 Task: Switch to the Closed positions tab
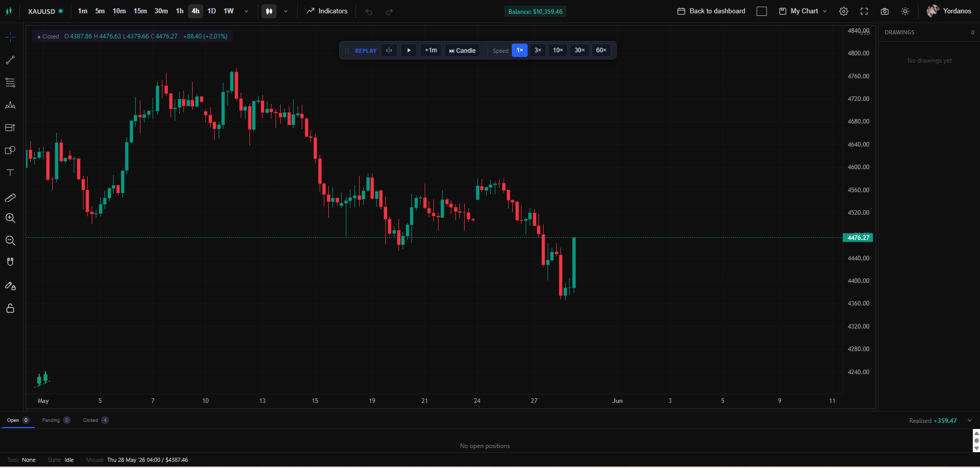96,420
